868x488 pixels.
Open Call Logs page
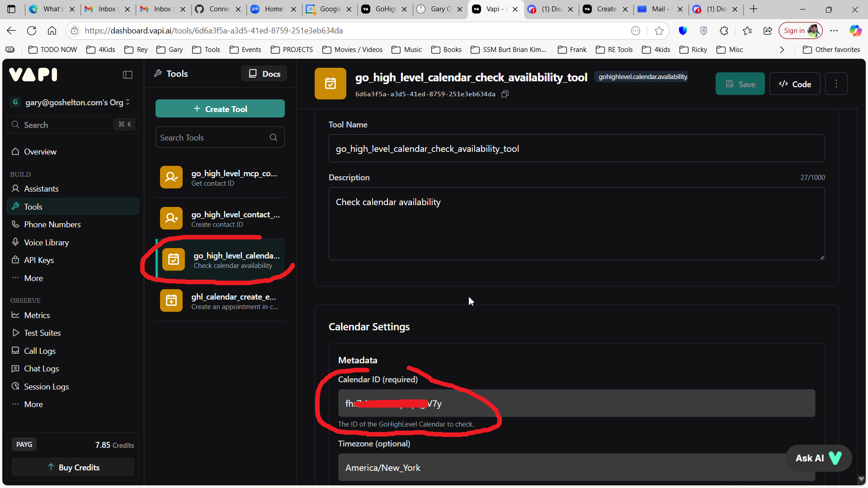pos(73,351)
